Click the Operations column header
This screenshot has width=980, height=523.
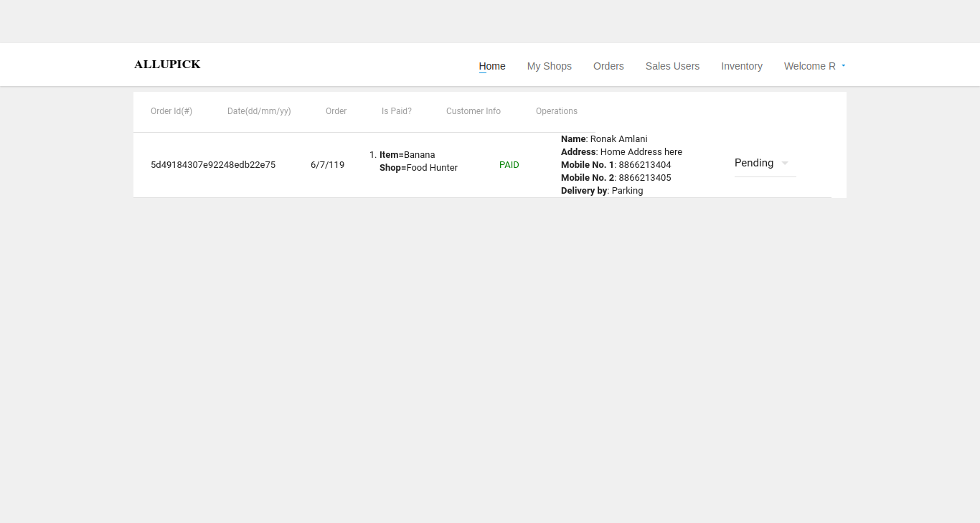click(556, 111)
